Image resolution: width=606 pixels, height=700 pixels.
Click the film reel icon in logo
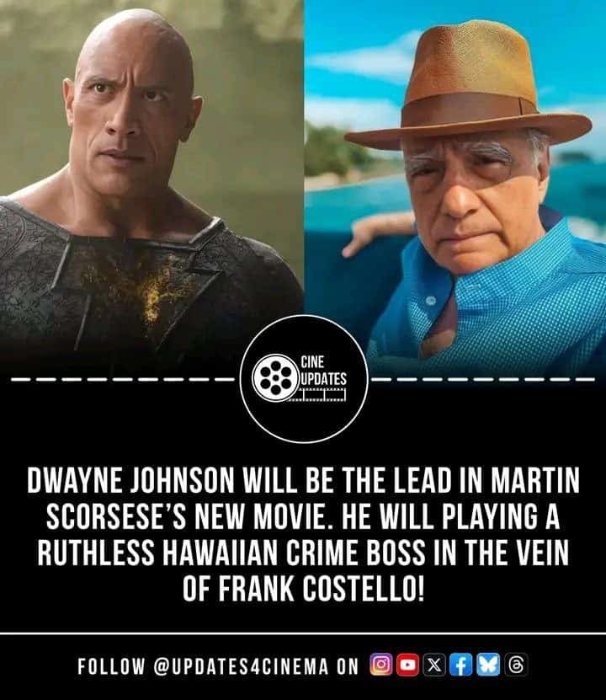pos(275,377)
